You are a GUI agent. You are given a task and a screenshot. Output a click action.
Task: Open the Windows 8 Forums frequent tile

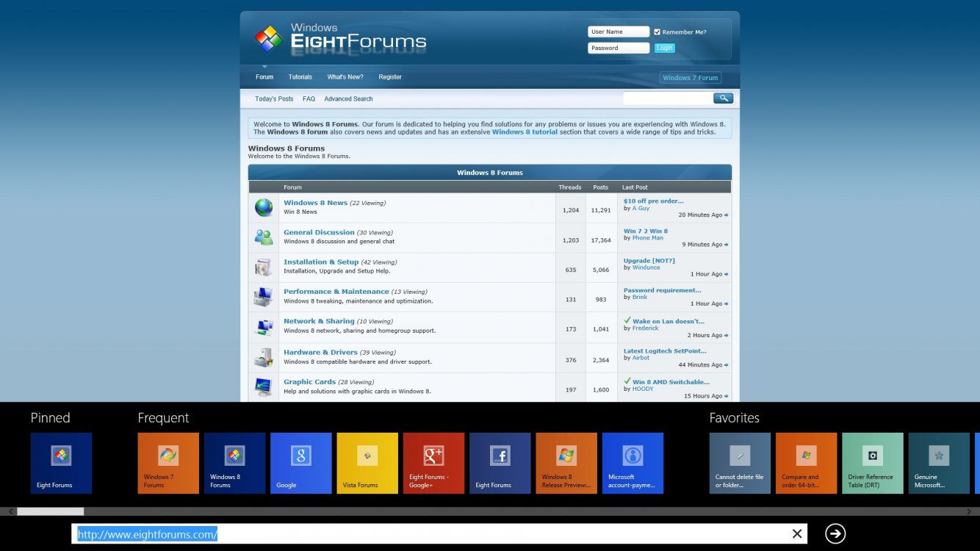(234, 463)
